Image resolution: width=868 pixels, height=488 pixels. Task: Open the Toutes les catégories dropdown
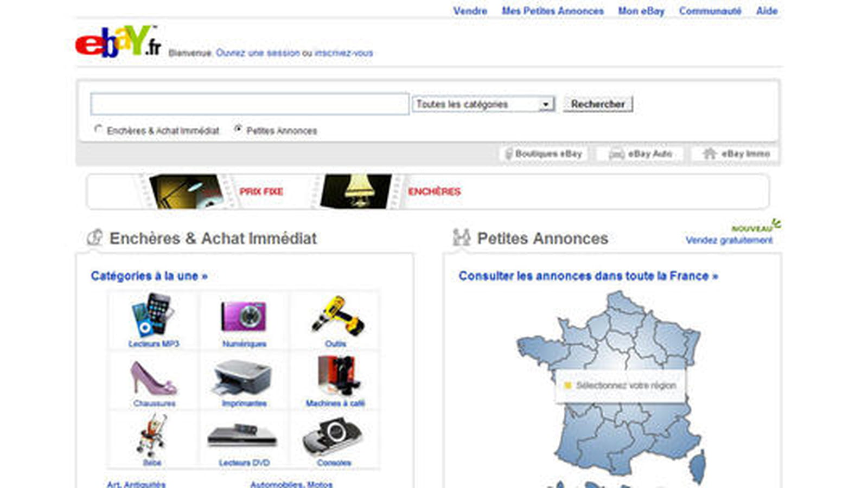pyautogui.click(x=483, y=104)
